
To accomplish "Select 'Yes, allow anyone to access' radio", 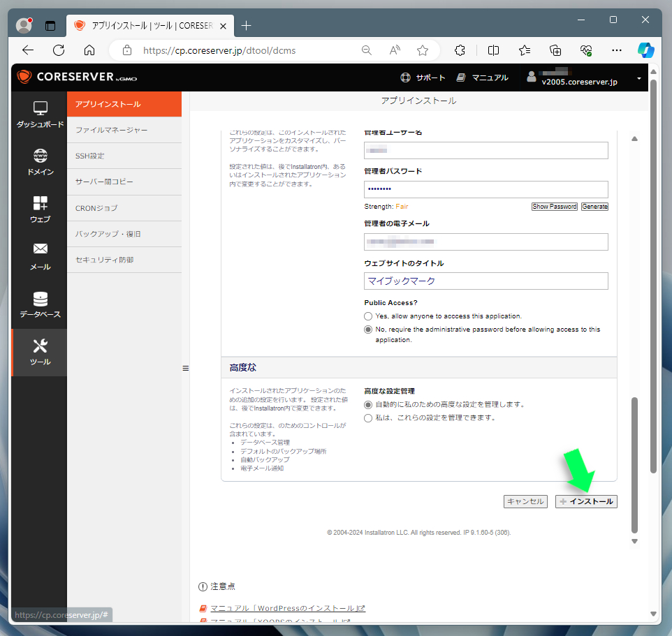I will tap(368, 316).
